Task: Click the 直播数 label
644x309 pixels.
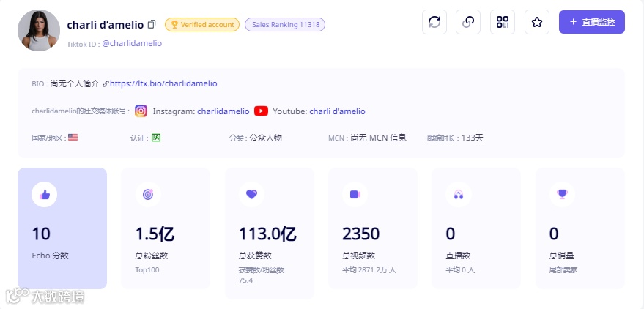Action: (x=458, y=256)
